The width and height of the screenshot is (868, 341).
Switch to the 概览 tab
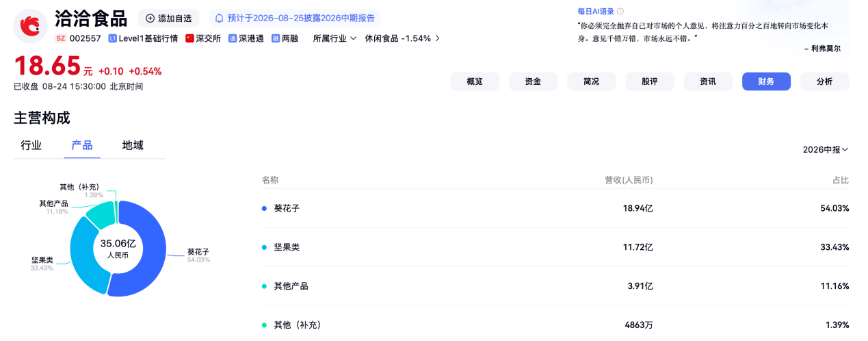tap(475, 81)
